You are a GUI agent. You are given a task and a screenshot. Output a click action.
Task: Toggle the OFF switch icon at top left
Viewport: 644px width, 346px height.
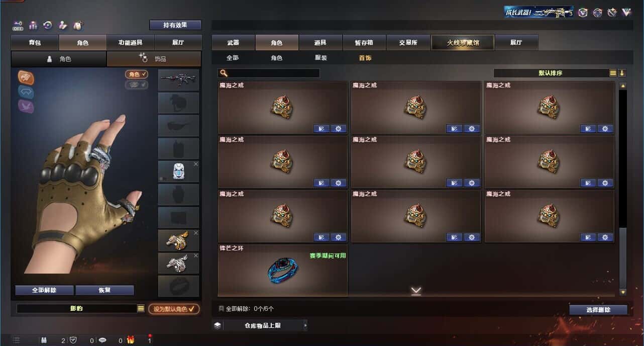(x=18, y=25)
